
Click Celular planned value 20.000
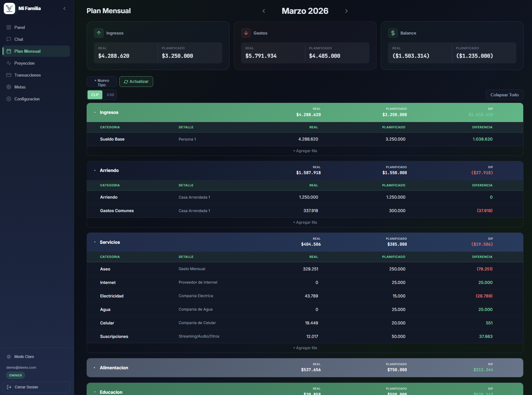pyautogui.click(x=399, y=323)
